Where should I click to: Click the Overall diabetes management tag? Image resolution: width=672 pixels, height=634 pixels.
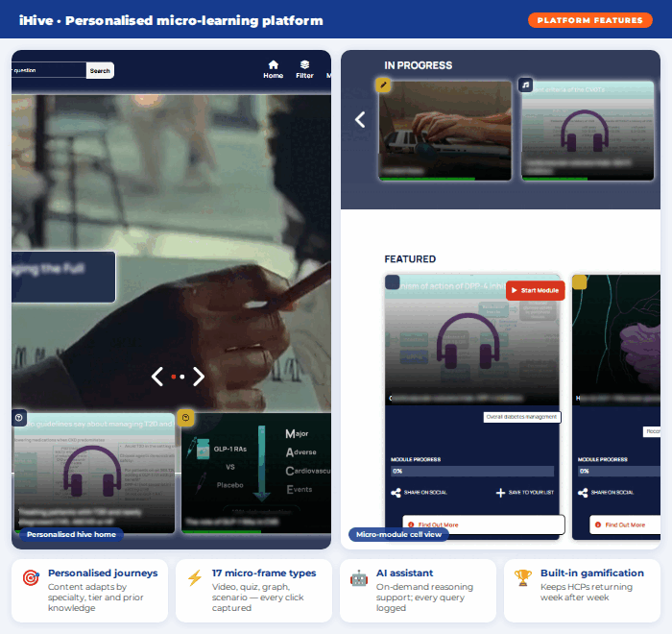(522, 417)
